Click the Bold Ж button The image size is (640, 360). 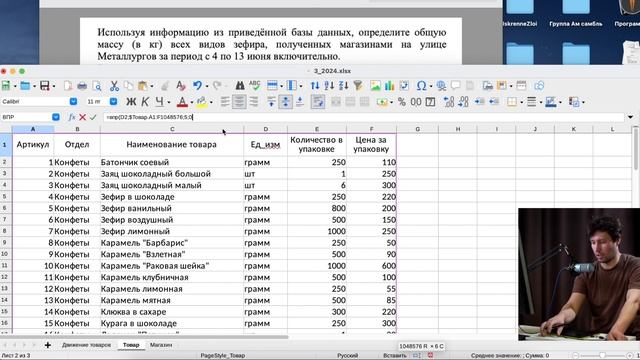click(x=131, y=102)
